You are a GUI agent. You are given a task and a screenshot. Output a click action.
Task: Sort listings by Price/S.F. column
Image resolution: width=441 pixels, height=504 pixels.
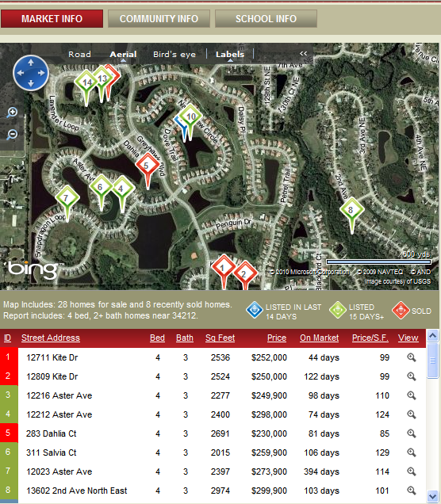[x=370, y=338]
